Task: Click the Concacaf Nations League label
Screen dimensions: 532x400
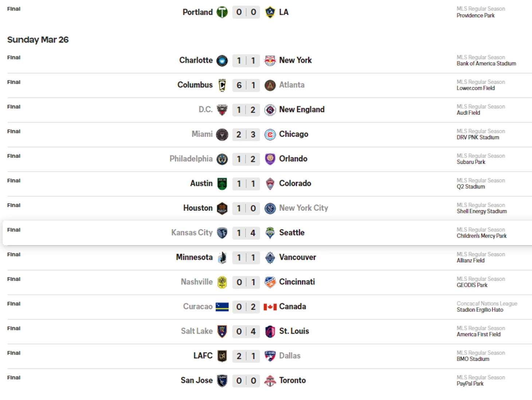Action: 487,303
